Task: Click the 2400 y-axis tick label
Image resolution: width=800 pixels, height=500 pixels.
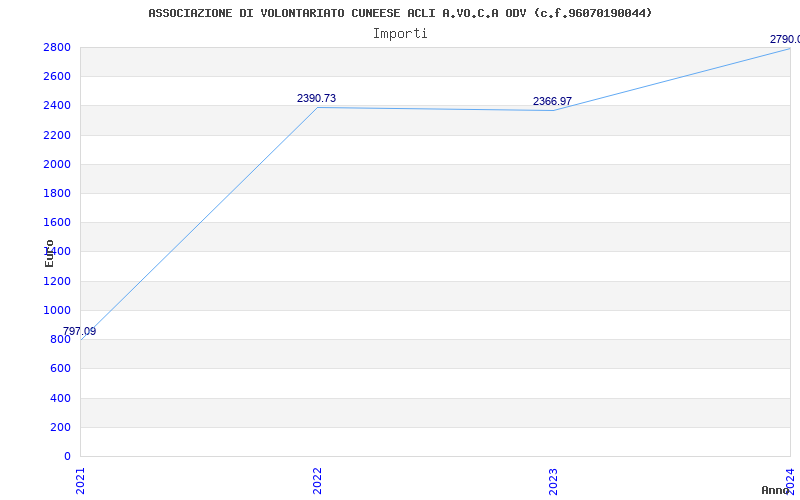Action: coord(57,106)
